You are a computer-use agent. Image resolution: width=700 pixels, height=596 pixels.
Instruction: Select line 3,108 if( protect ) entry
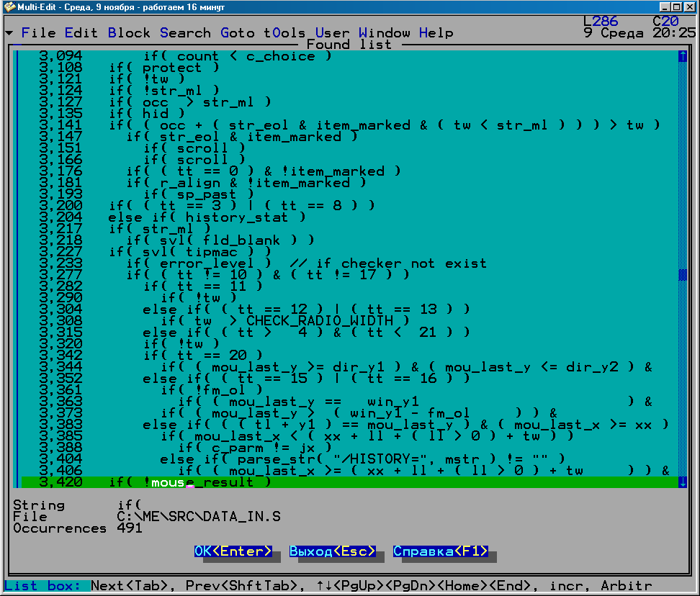point(164,68)
